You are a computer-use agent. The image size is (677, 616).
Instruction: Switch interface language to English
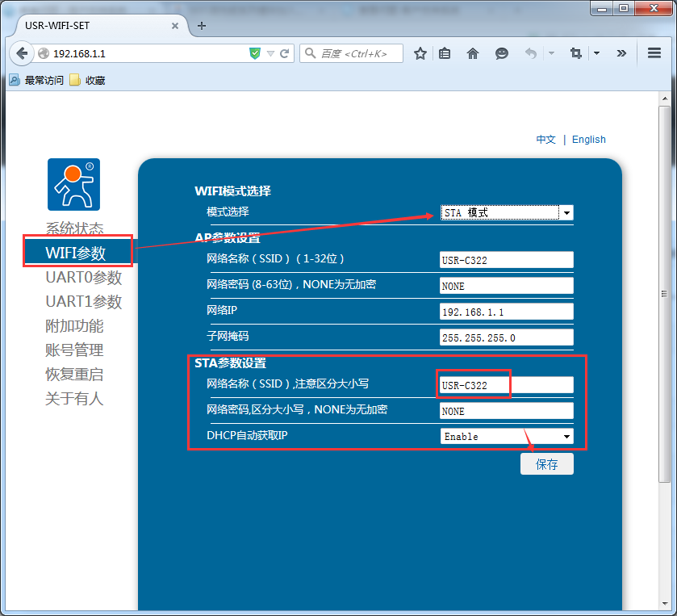tap(588, 139)
